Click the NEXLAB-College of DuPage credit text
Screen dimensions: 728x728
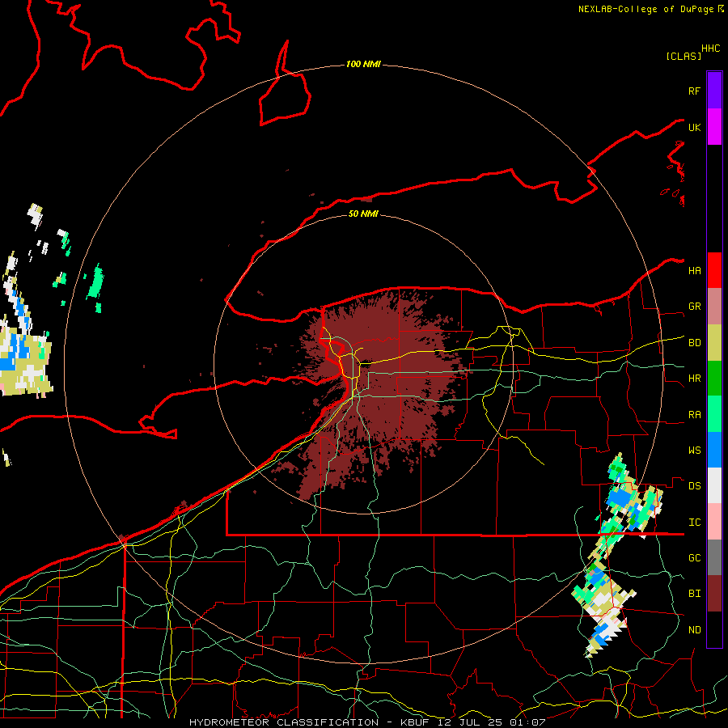point(645,9)
